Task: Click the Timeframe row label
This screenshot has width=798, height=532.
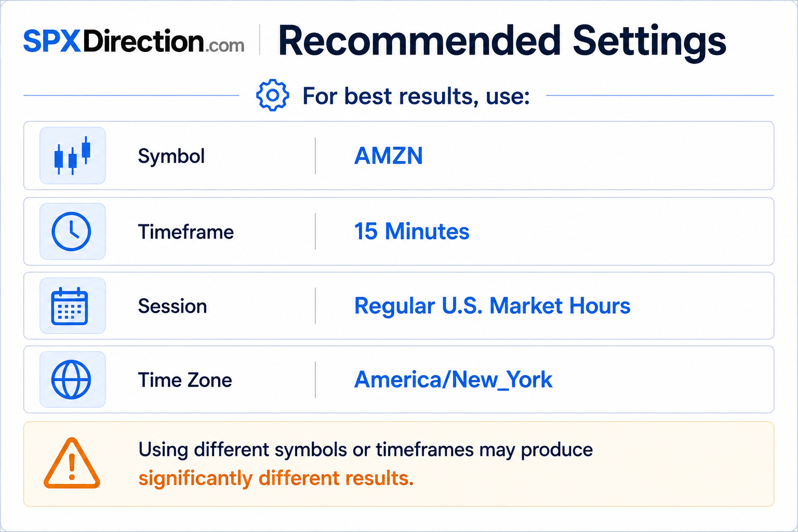Action: click(x=185, y=232)
